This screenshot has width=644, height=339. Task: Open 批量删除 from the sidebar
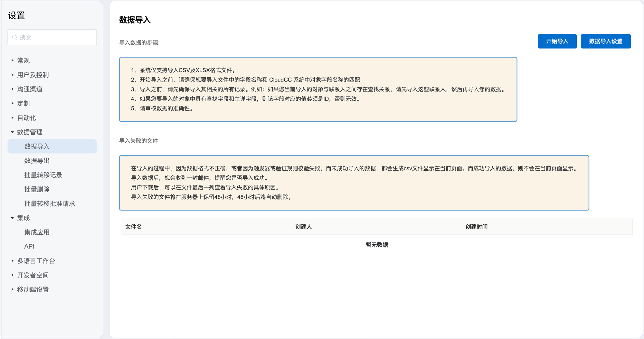[37, 189]
